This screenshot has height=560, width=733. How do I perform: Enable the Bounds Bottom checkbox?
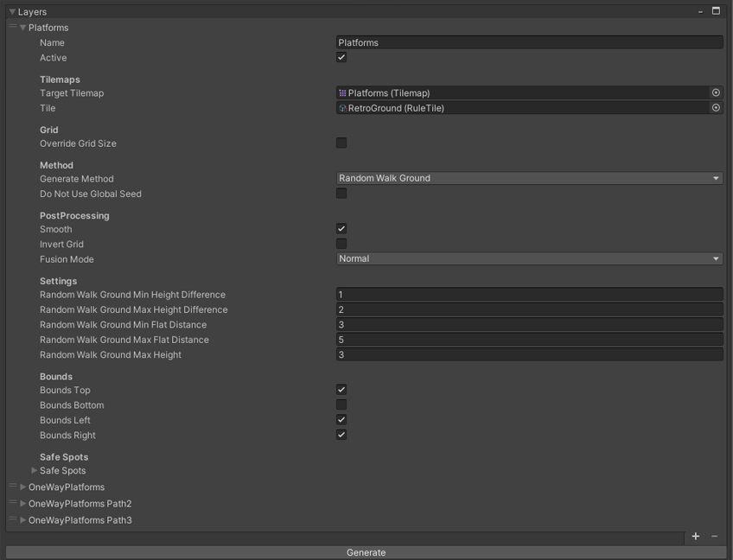point(341,404)
